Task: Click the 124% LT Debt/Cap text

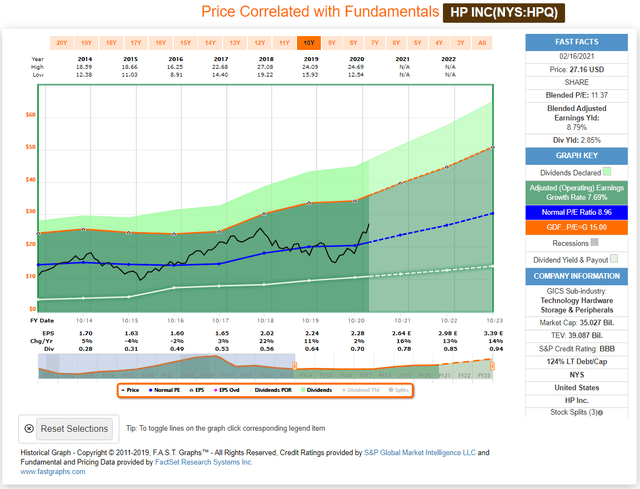Action: pos(576,361)
